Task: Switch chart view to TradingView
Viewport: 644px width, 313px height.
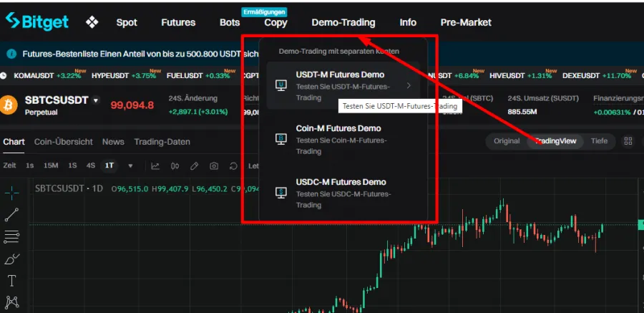Action: click(x=555, y=141)
